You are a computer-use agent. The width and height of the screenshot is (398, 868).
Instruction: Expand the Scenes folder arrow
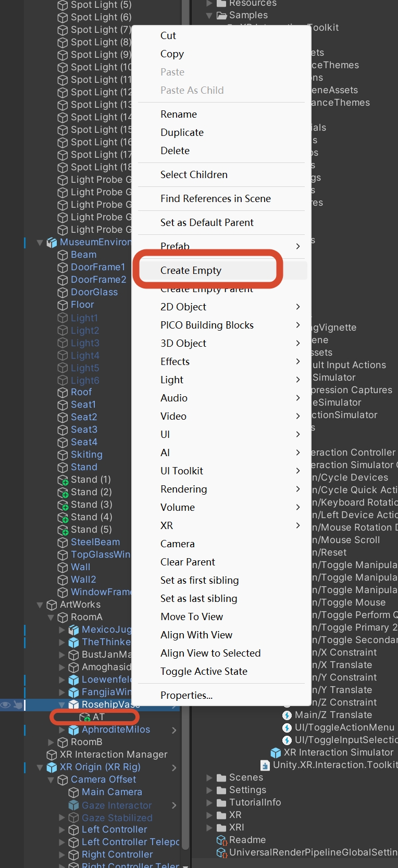tap(209, 777)
